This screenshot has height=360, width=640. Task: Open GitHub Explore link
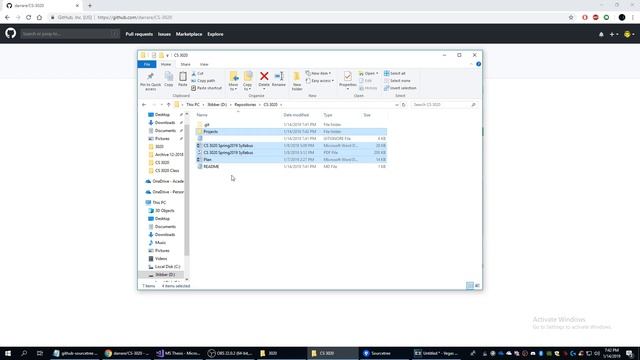215,34
